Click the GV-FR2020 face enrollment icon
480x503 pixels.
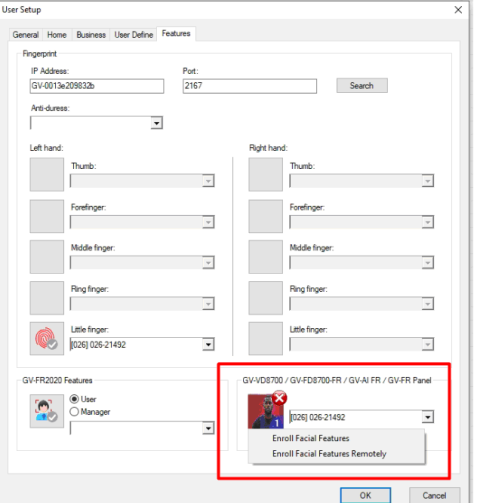click(47, 411)
